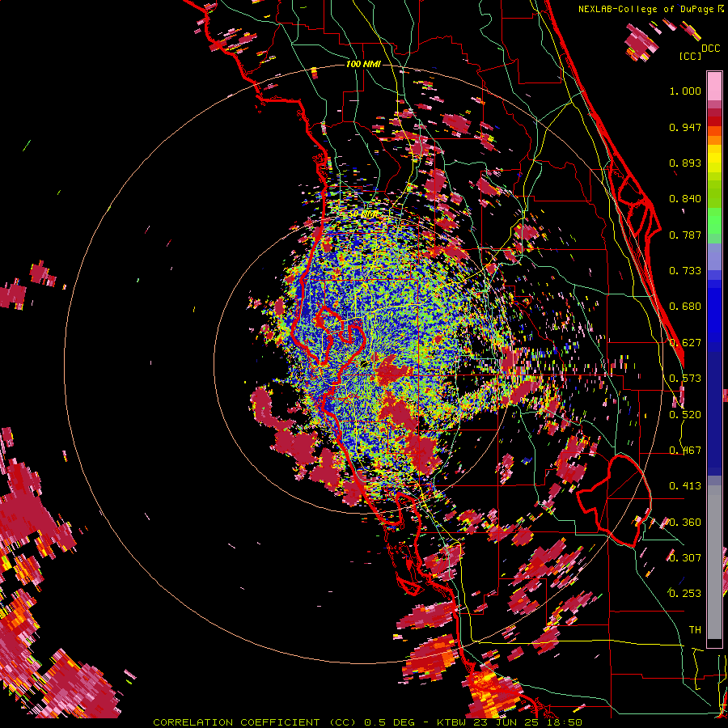Select the 0.680 scale value
728x728 pixels.
coord(685,307)
